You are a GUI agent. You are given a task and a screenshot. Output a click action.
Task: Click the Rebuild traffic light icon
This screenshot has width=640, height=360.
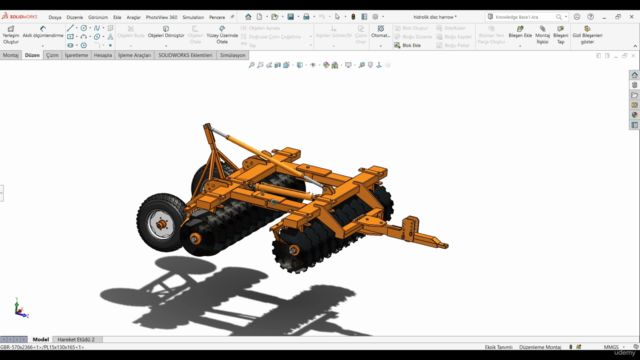(353, 17)
